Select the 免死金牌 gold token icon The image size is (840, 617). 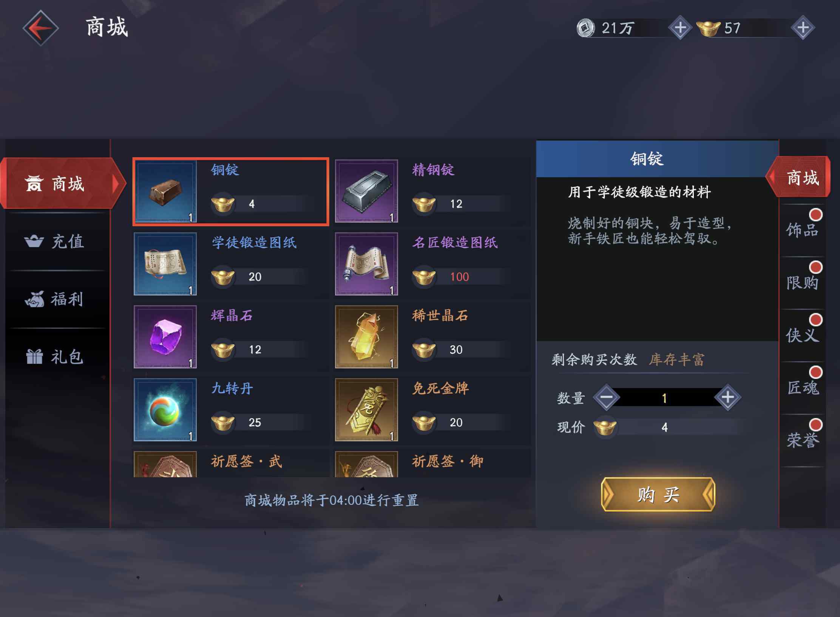[366, 410]
